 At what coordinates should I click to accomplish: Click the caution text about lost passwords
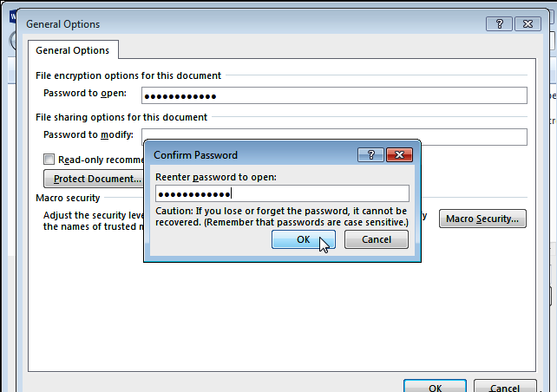282,217
